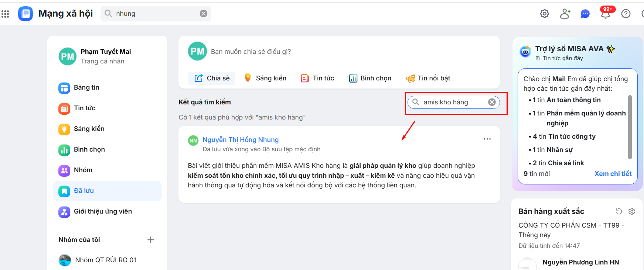Click Nguyễn Phương Linh HN name
The image size is (644, 270).
581,262
